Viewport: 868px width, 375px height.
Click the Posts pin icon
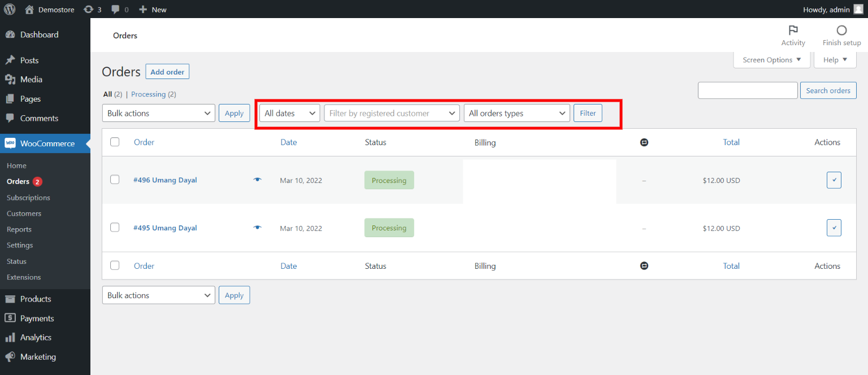[10, 60]
